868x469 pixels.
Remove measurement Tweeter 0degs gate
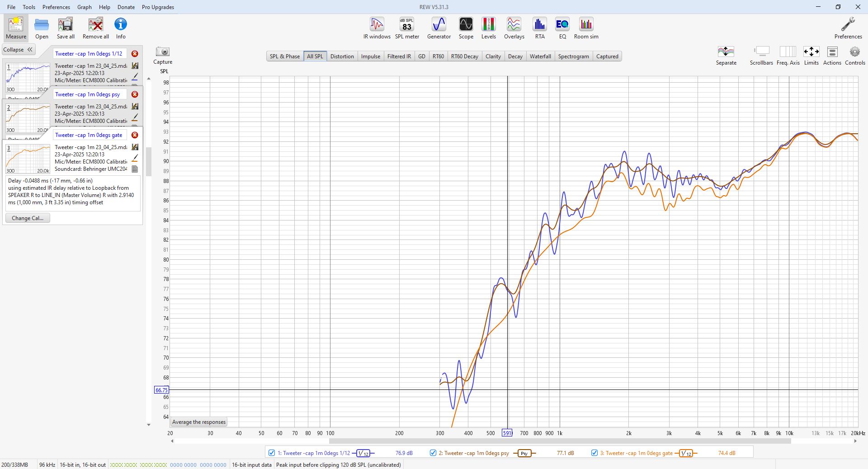pos(135,135)
